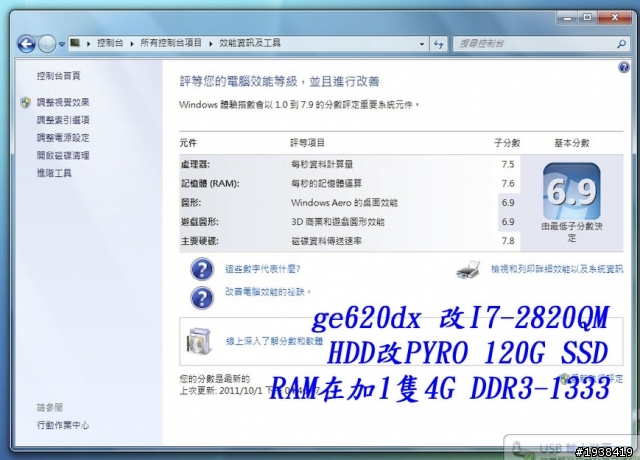This screenshot has width=640, height=460.
Task: Click the Control Panel icon in address bar
Action: (x=75, y=42)
